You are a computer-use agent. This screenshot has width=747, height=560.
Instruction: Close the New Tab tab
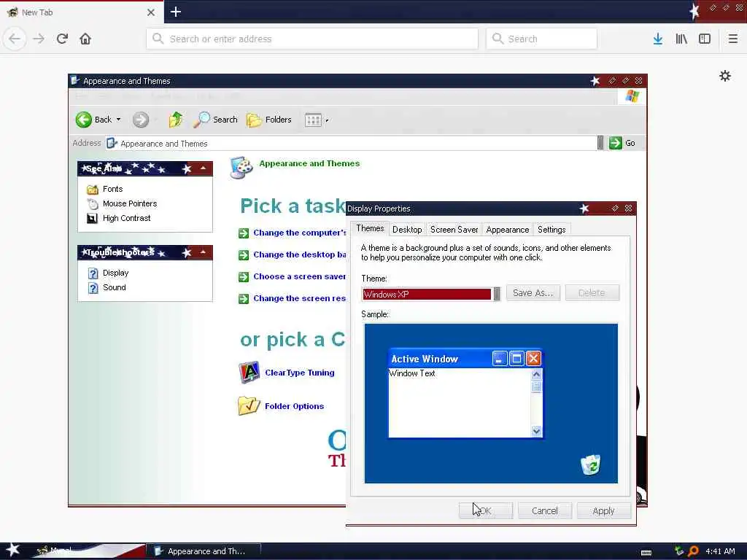pyautogui.click(x=151, y=12)
